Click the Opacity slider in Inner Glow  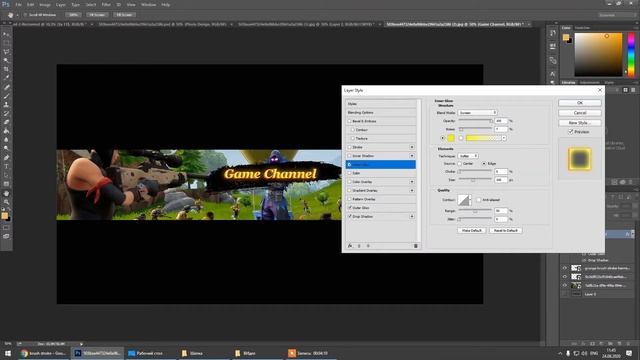click(475, 121)
